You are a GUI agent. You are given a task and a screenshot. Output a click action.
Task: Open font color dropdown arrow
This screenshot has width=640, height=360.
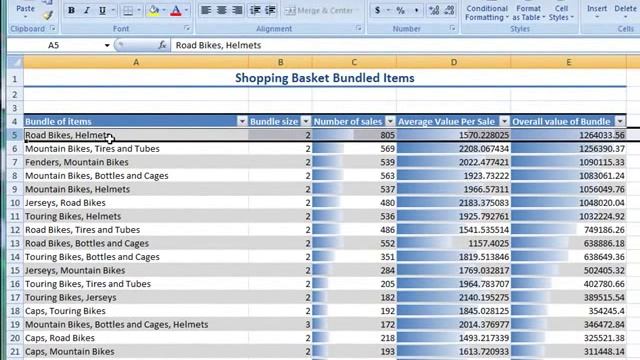187,10
